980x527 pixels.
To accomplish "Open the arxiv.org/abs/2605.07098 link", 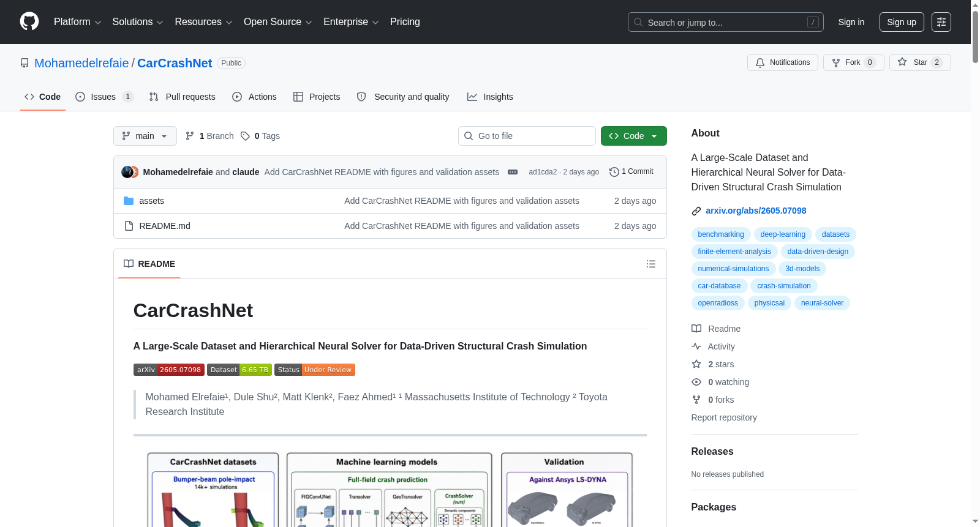I will coord(756,211).
